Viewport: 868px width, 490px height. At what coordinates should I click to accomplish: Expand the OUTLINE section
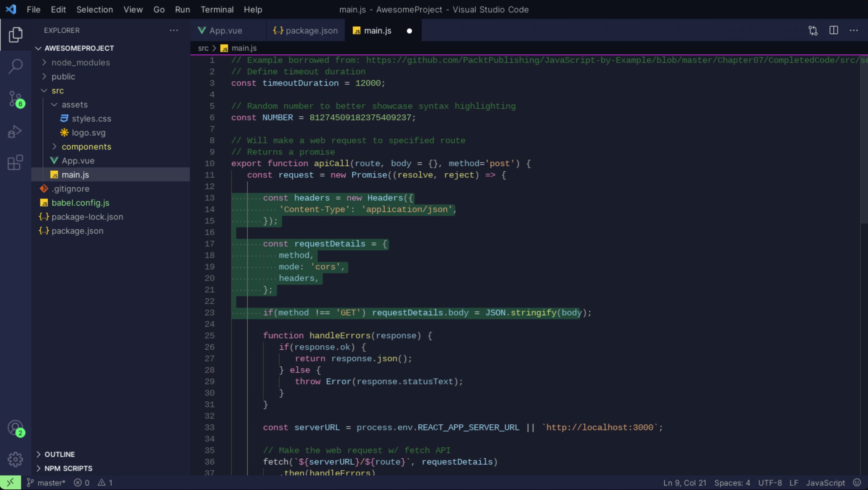[x=60, y=454]
